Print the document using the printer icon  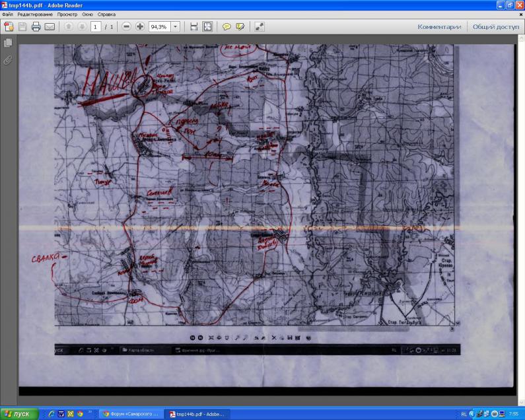pyautogui.click(x=36, y=26)
